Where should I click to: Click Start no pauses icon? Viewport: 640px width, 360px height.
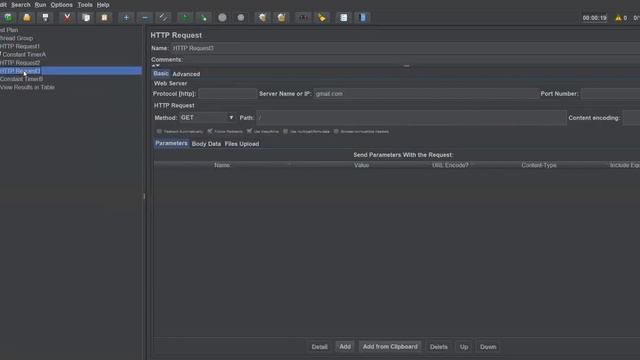[203, 18]
